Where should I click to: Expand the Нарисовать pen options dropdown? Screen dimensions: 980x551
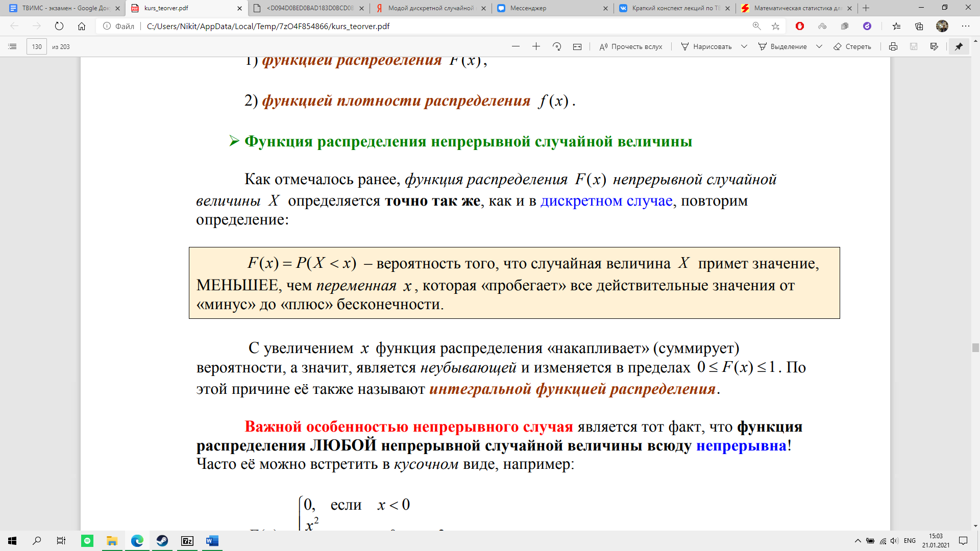coord(744,46)
